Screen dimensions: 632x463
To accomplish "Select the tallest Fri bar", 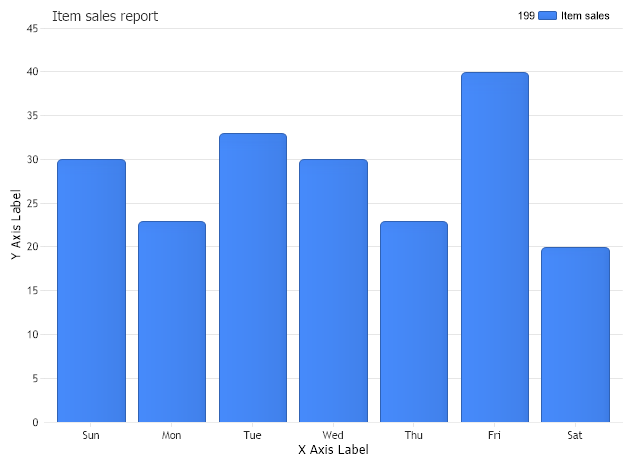I will coord(494,247).
